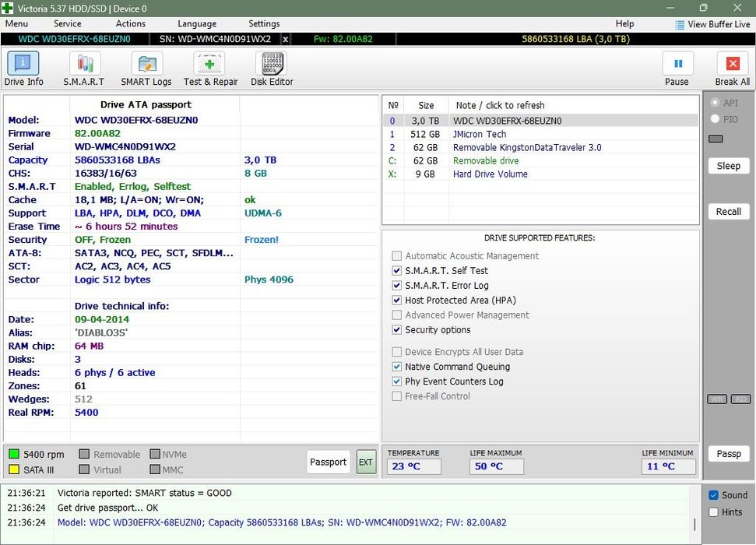Click the UDMA-6 support value
The width and height of the screenshot is (756, 545).
(x=262, y=213)
